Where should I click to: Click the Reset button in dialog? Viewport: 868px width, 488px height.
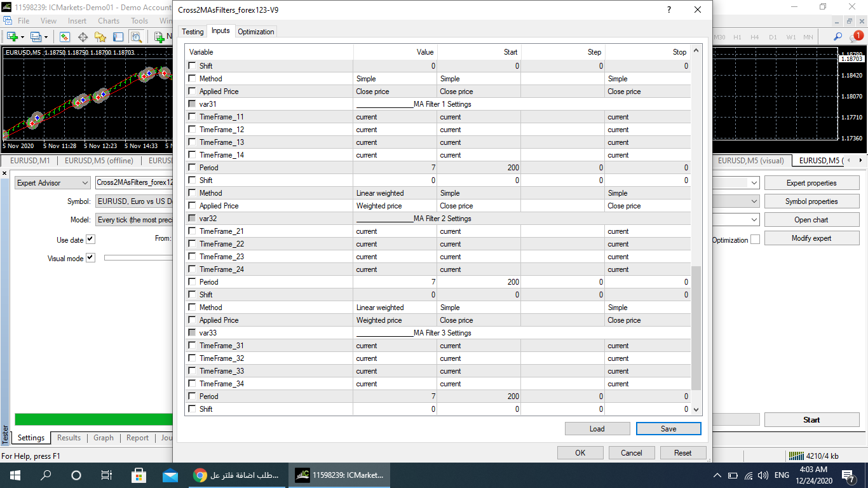pyautogui.click(x=682, y=453)
